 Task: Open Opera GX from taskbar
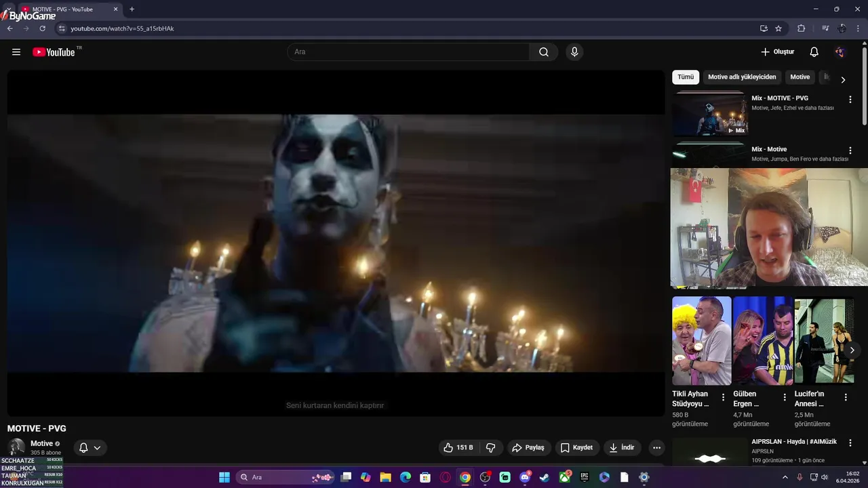[446, 477]
